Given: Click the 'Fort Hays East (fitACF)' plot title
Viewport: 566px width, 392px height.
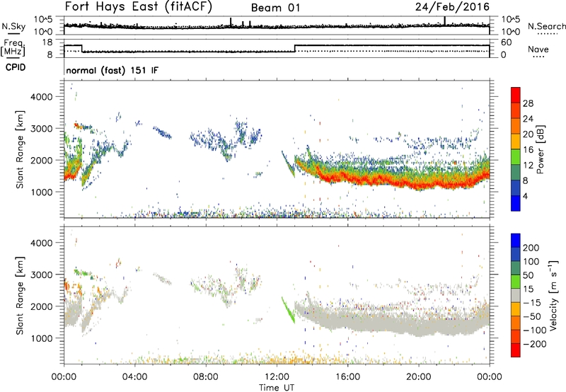Looking at the screenshot, I should (138, 6).
